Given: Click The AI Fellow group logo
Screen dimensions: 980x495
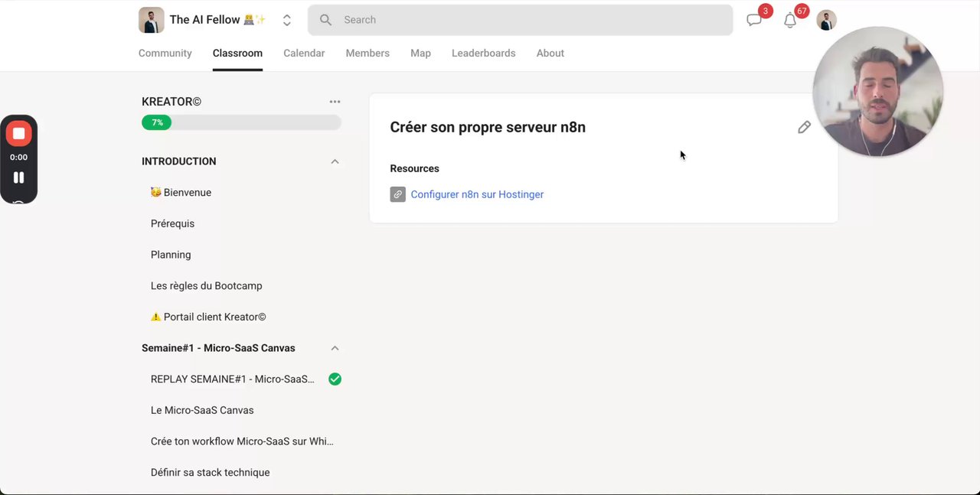Looking at the screenshot, I should (x=152, y=20).
